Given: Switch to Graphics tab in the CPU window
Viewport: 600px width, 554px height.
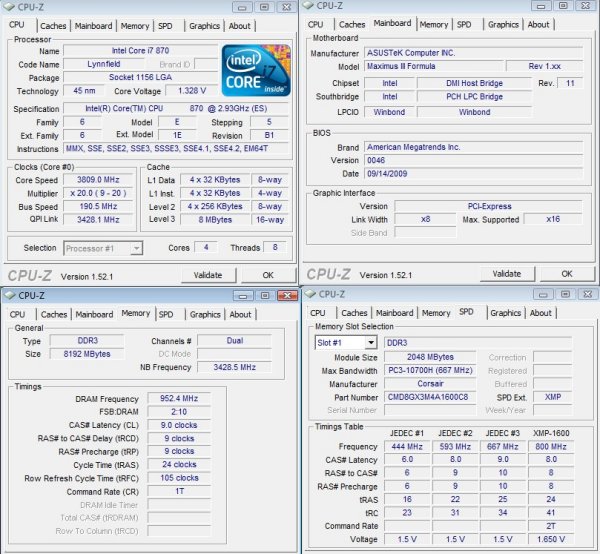Looking at the screenshot, I should tap(204, 26).
